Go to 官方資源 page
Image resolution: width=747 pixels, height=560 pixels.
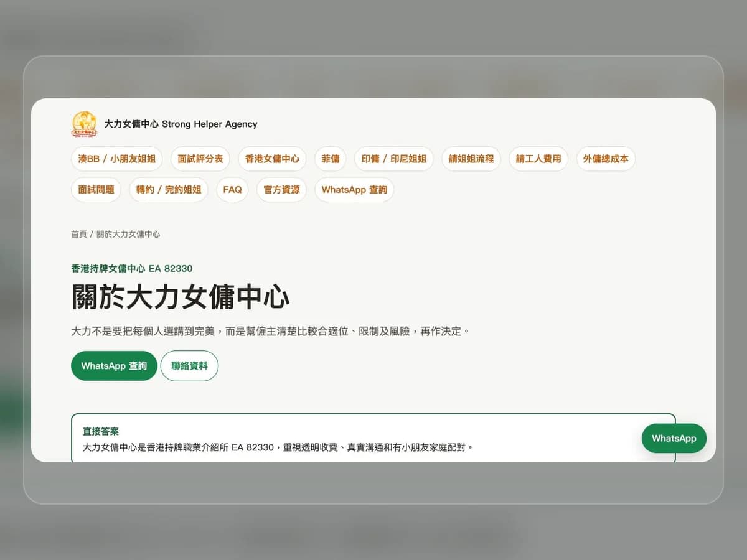tap(281, 190)
